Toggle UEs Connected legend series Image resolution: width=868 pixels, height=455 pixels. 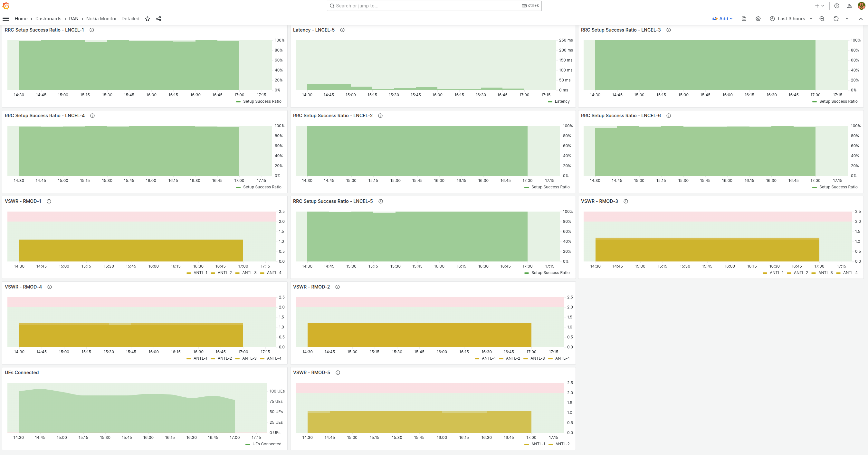267,444
